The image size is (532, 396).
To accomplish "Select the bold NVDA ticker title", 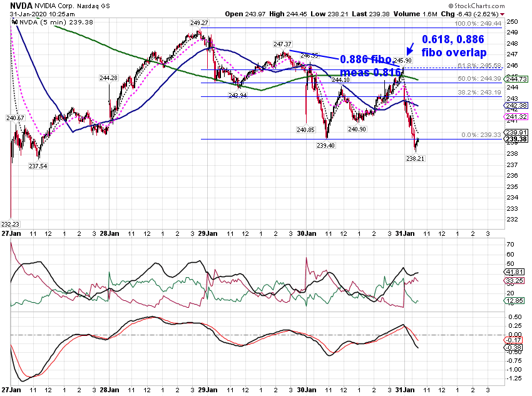I will [21, 6].
